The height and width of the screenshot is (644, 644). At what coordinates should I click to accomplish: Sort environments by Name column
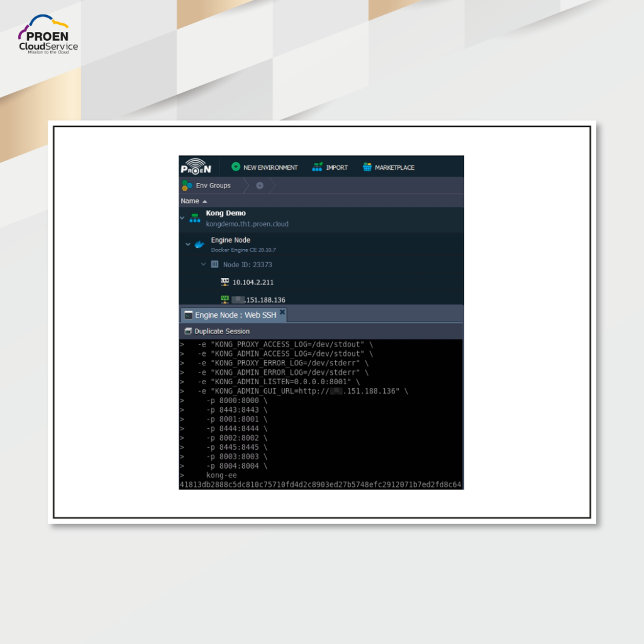(x=194, y=201)
